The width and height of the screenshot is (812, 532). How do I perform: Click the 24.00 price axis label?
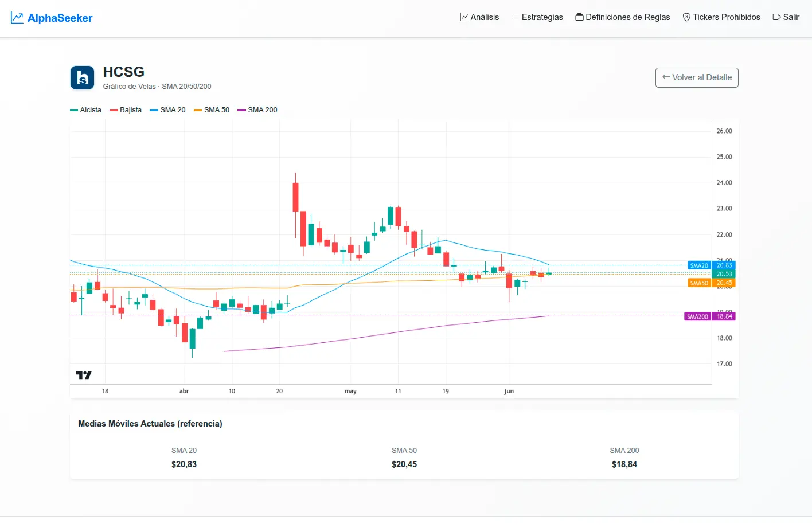(724, 183)
